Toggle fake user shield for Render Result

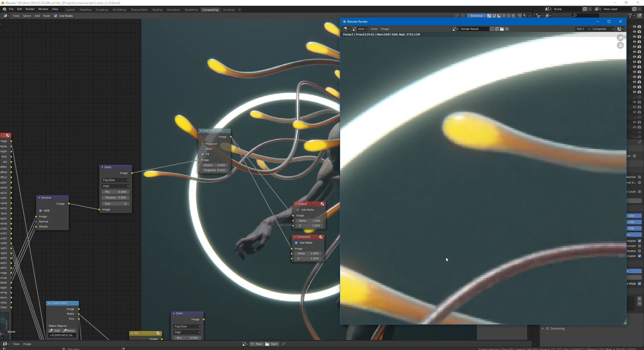pos(492,29)
